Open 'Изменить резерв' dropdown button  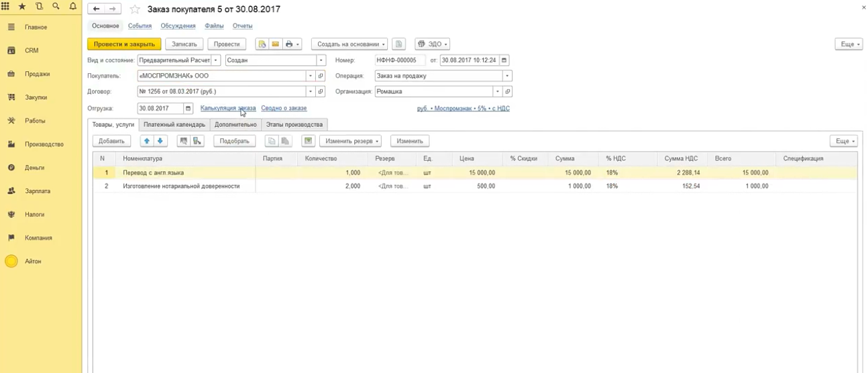click(x=350, y=141)
